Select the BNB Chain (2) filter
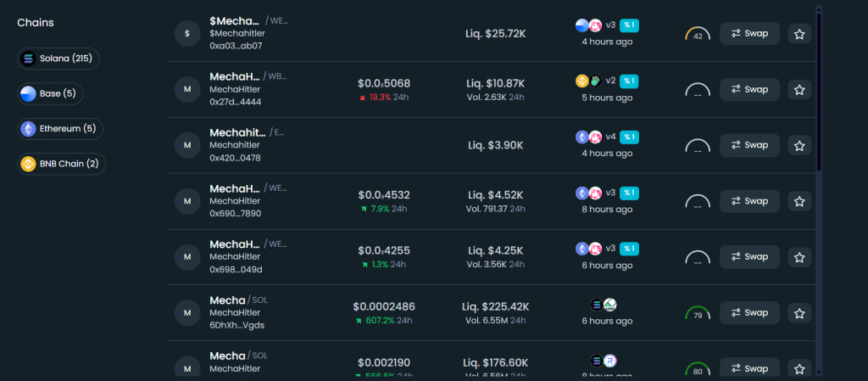This screenshot has width=868, height=381. (x=62, y=164)
